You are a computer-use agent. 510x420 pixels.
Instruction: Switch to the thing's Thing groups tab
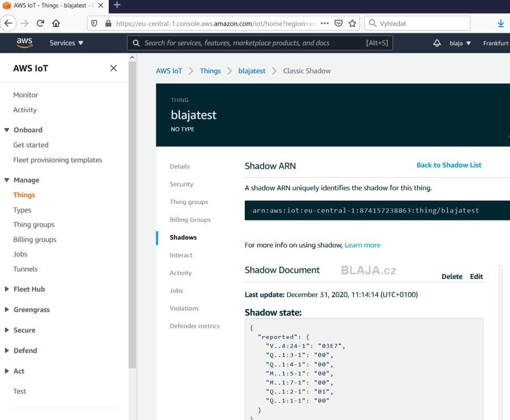189,202
